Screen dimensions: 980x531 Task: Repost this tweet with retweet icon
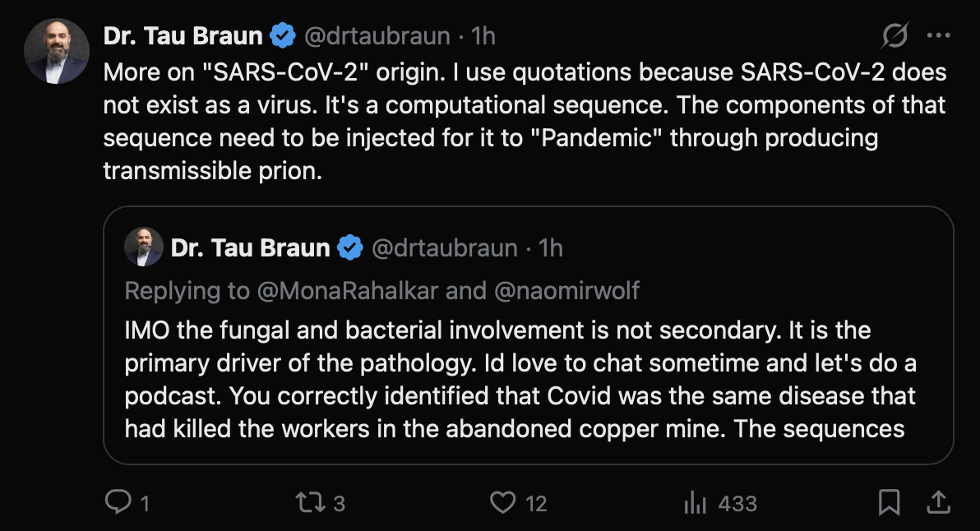click(308, 502)
